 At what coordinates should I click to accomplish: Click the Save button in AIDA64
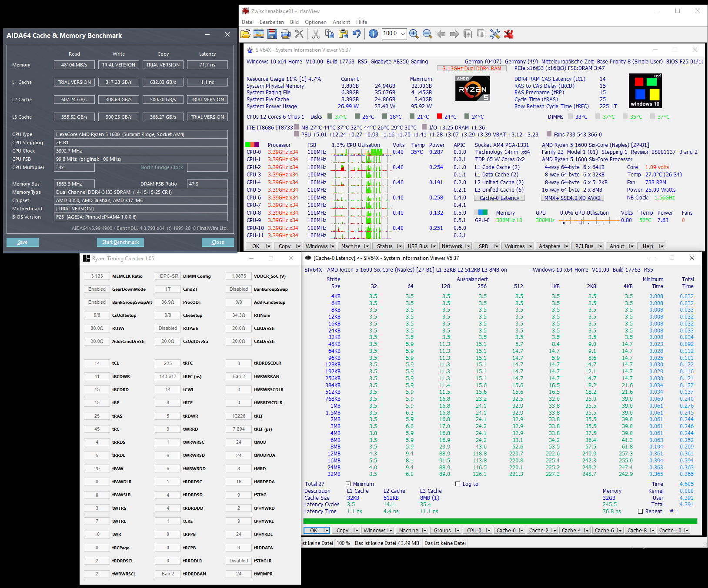tap(23, 243)
